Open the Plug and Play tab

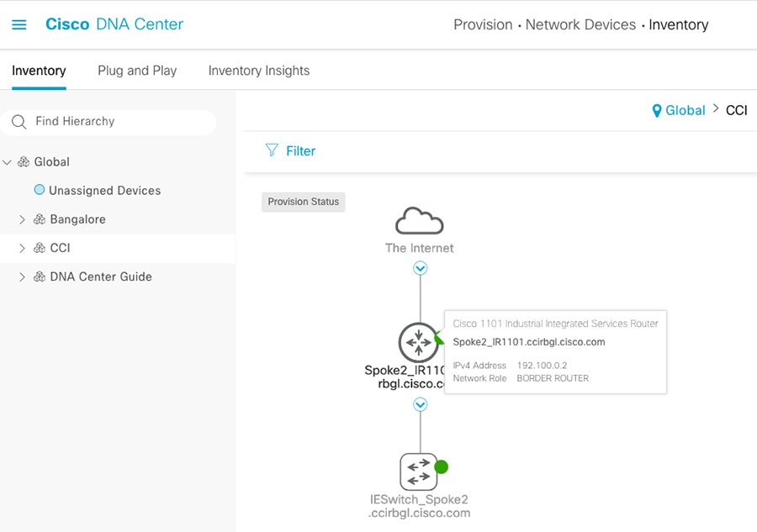(137, 71)
